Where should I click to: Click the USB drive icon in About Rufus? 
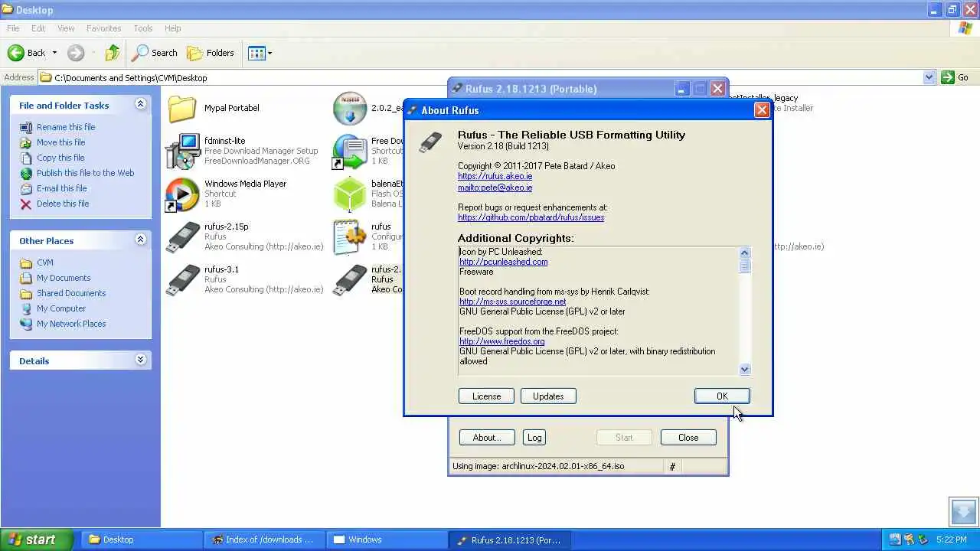[x=430, y=142]
